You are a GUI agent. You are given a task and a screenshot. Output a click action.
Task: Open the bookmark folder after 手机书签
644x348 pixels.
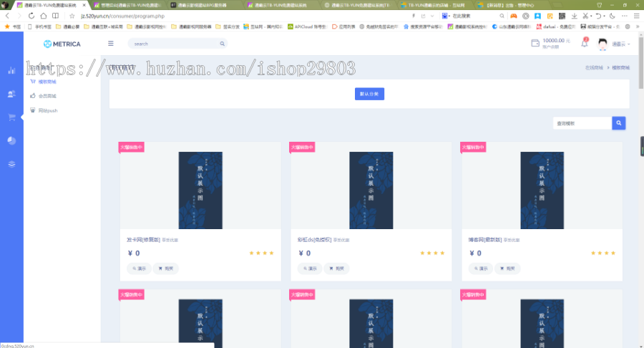67,26
